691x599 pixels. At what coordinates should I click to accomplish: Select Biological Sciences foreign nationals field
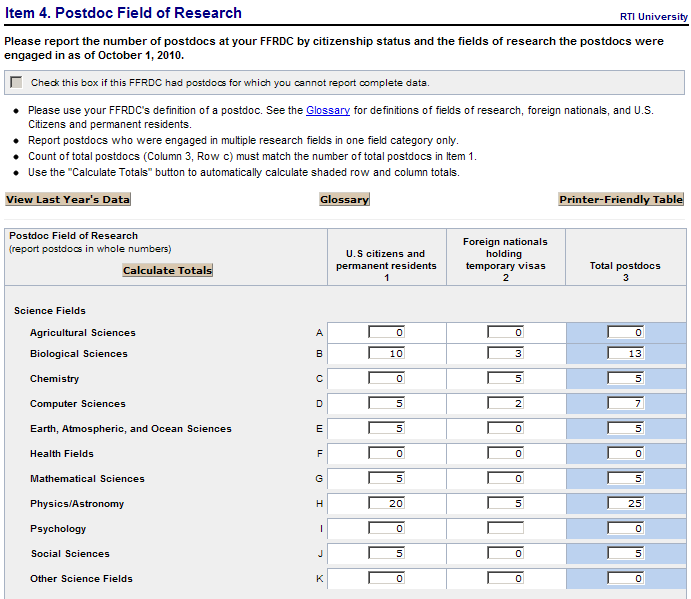click(506, 354)
